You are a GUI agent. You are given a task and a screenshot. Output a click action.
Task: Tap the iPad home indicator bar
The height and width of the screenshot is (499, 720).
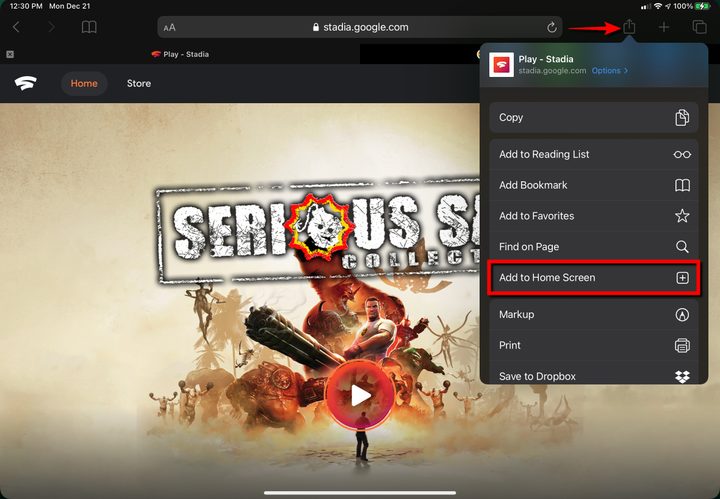(360, 493)
